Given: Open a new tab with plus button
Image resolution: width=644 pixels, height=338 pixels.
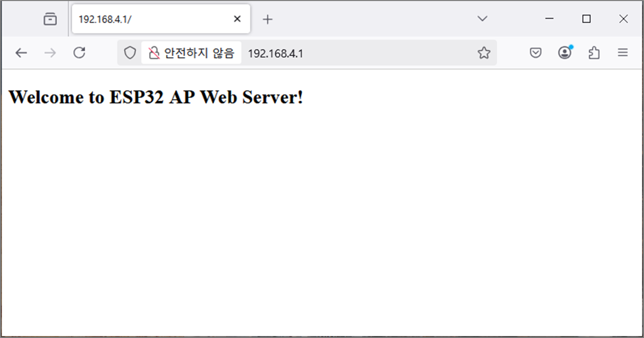Looking at the screenshot, I should 267,20.
